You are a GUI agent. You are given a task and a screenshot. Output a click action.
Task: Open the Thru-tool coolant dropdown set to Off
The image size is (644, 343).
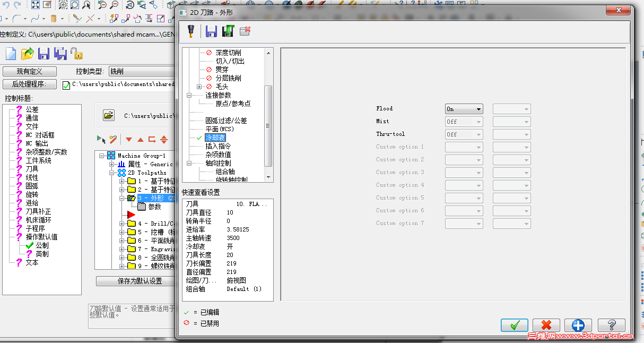(x=464, y=134)
